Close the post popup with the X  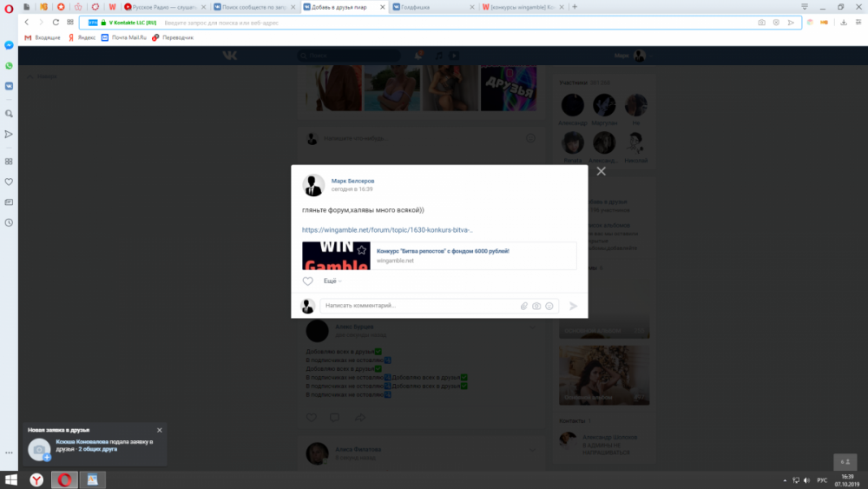[602, 171]
